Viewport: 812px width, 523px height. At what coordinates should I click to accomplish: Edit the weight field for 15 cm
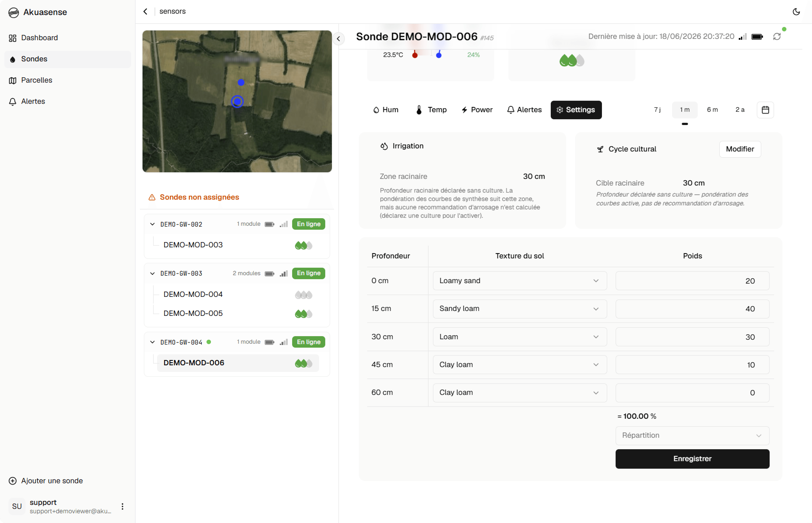692,309
